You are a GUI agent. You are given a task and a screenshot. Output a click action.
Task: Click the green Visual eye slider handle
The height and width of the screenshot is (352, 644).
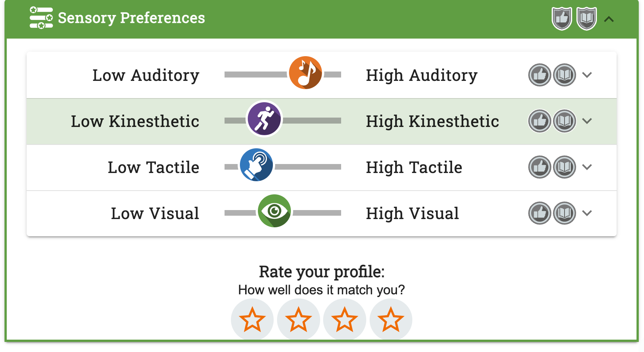274,211
